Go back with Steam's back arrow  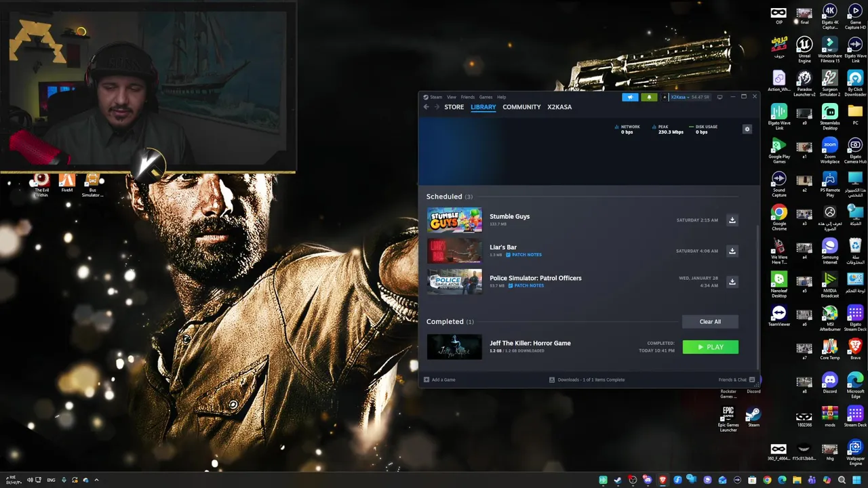pos(427,107)
